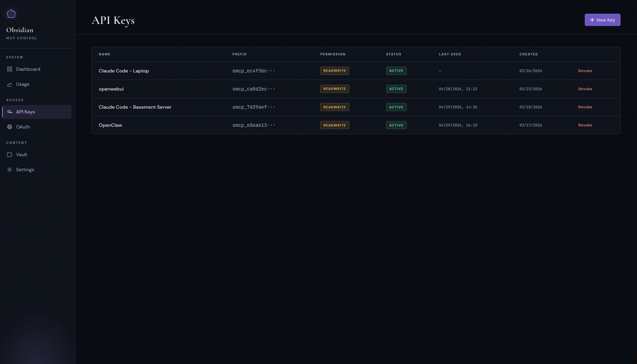Image resolution: width=637 pixels, height=364 pixels.
Task: Click the ACTIVE status of Basement Server key
Action: pyautogui.click(x=396, y=107)
